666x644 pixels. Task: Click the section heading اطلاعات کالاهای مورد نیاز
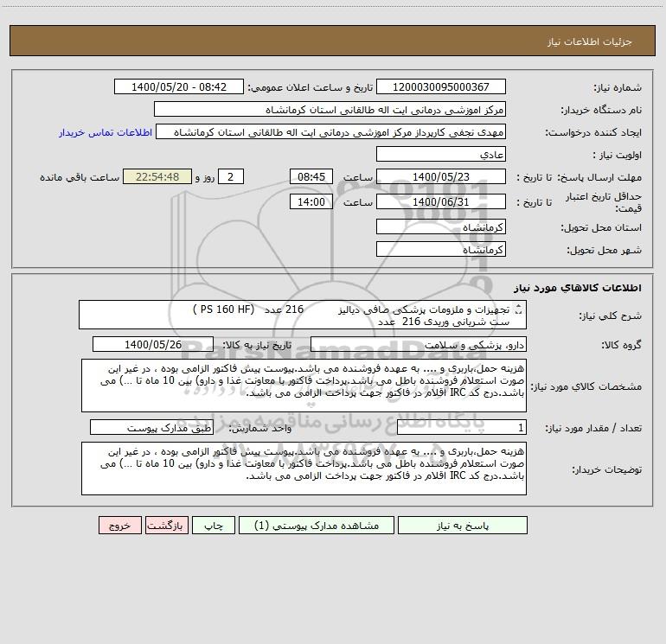(578, 288)
